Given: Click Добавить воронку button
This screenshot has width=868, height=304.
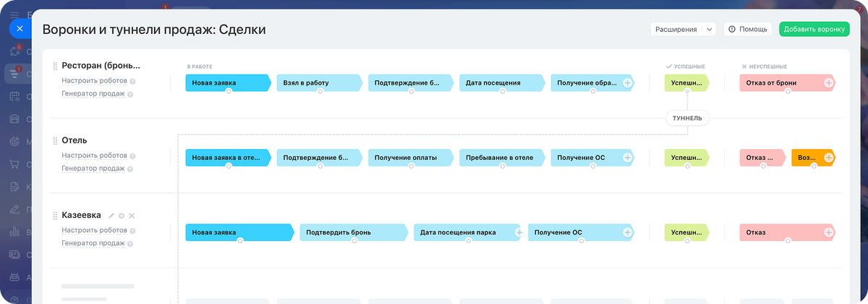Looking at the screenshot, I should coord(814,29).
